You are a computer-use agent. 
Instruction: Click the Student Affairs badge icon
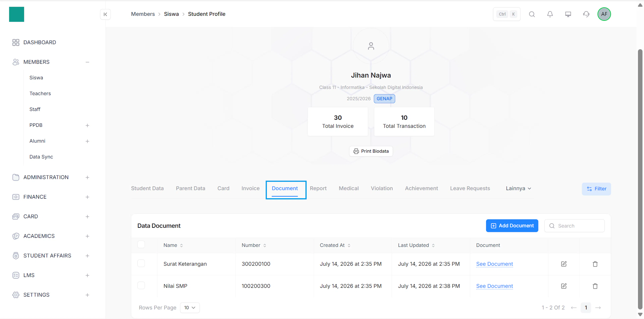pyautogui.click(x=16, y=256)
